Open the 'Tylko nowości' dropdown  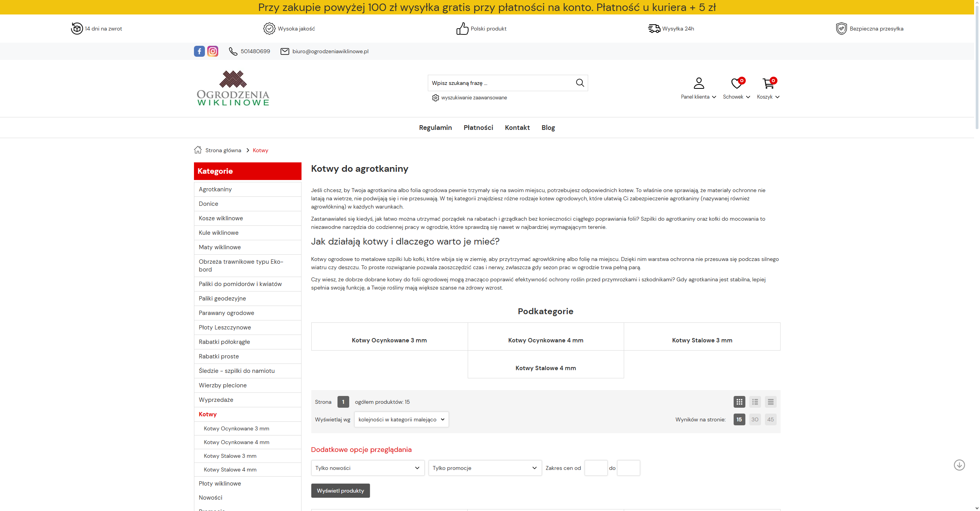click(367, 468)
